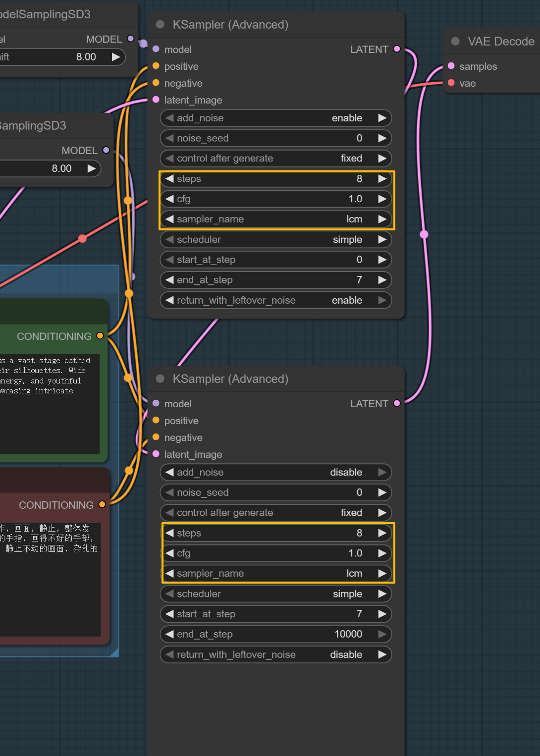Decrease cfg value in top KSampler
Viewport: 540px width, 756px height.
pyautogui.click(x=170, y=199)
